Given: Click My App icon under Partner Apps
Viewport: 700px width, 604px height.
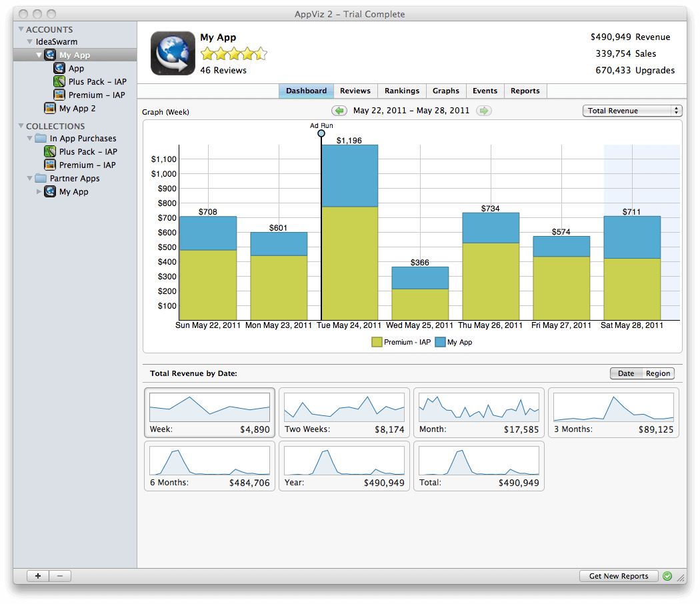Looking at the screenshot, I should [50, 191].
